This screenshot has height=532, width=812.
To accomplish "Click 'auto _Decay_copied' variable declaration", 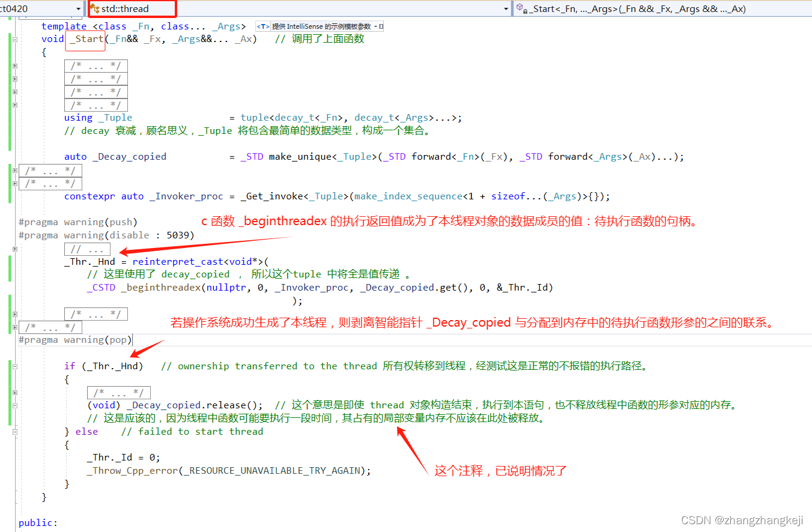I will point(115,157).
